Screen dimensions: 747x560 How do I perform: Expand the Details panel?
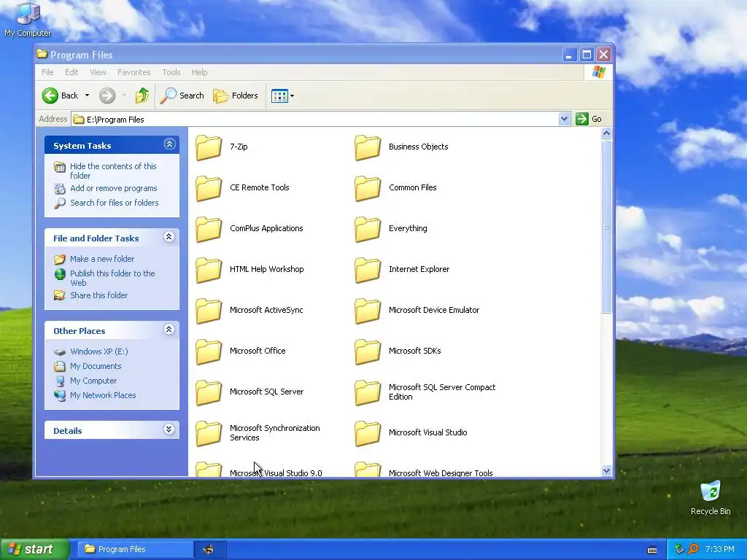tap(169, 429)
